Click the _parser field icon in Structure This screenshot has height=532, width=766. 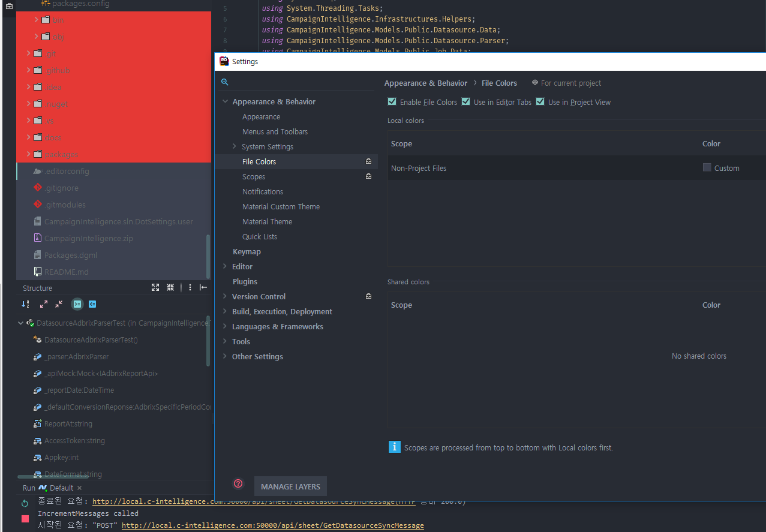click(38, 357)
